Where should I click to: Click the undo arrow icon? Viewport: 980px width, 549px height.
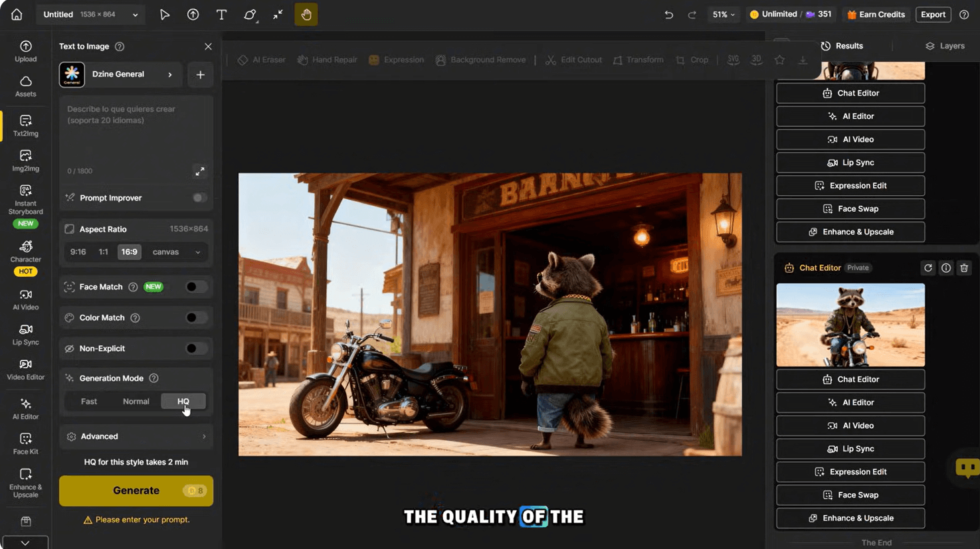668,15
